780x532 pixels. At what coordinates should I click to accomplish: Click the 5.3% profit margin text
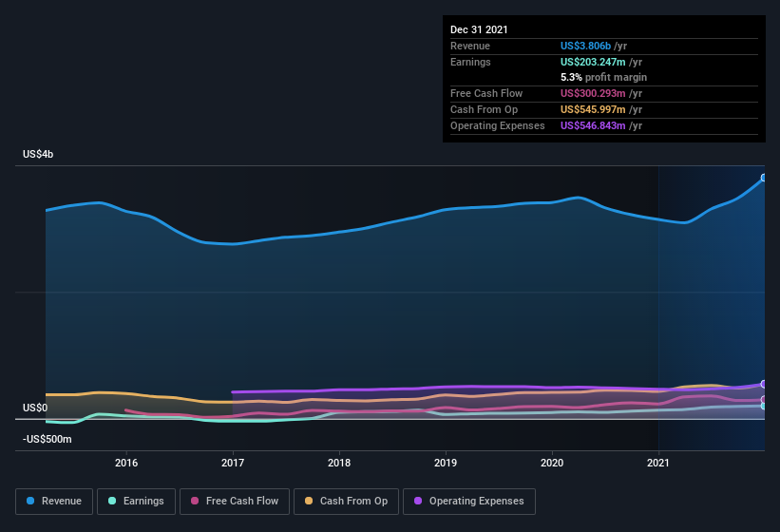(x=603, y=77)
